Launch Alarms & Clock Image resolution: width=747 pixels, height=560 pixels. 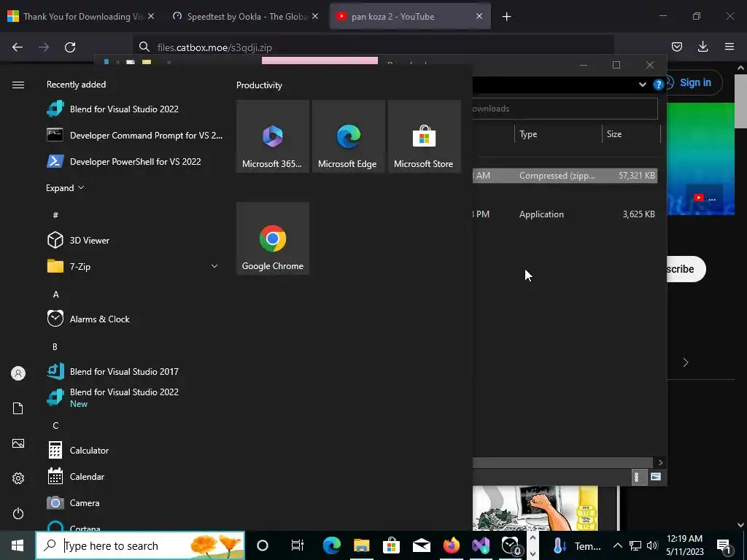pos(135,319)
